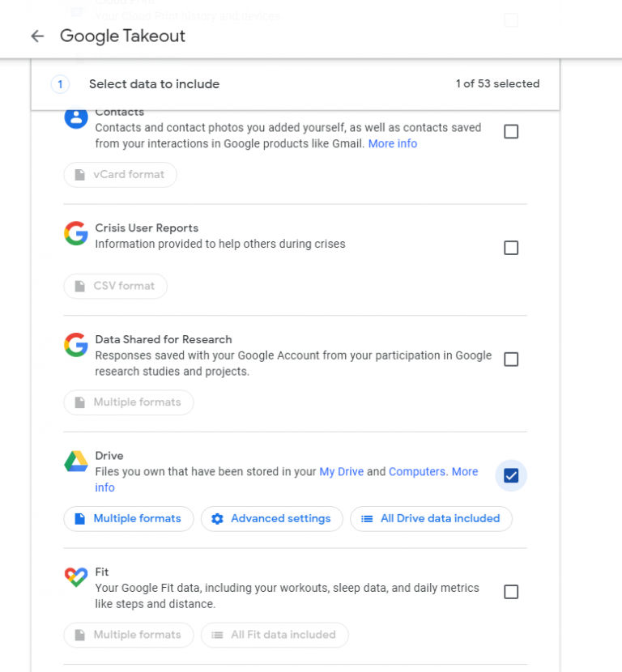622x672 pixels.
Task: Click the Crisis User Reports Google icon
Action: 75,233
